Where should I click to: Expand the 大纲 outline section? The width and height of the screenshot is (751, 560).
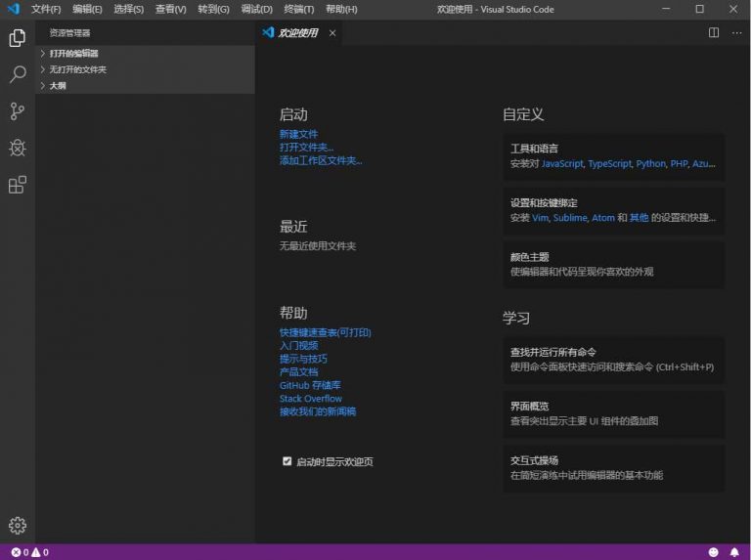[58, 86]
